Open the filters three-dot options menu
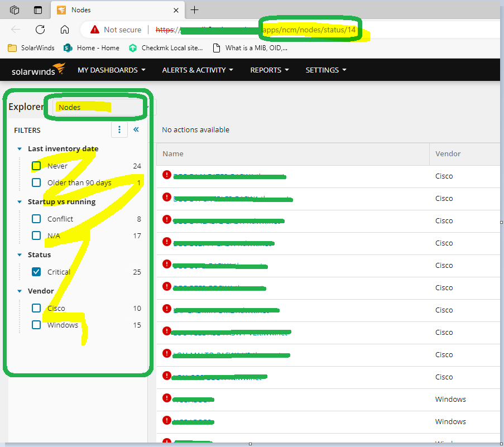The width and height of the screenshot is (504, 447). (x=119, y=129)
